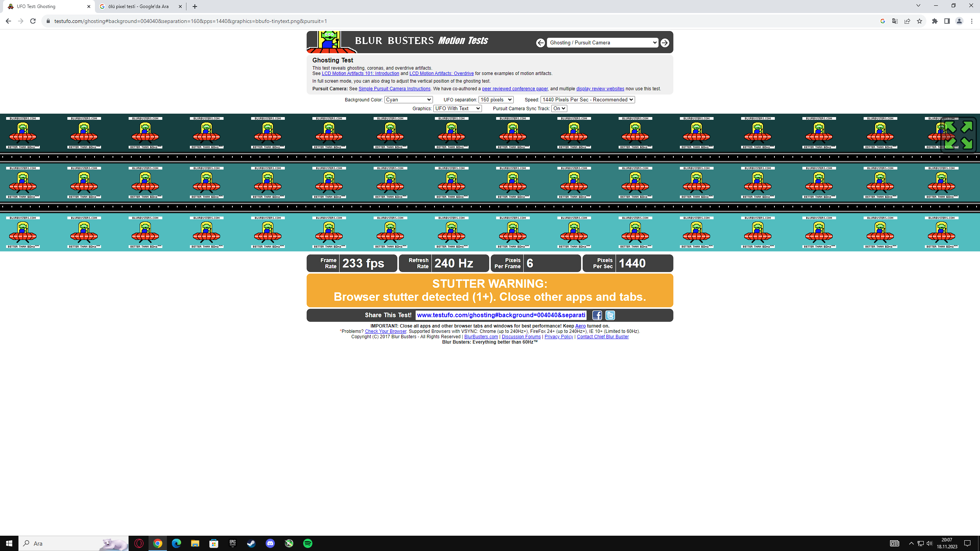980x551 pixels.
Task: Open the Discussion Forums link
Action: coord(521,337)
